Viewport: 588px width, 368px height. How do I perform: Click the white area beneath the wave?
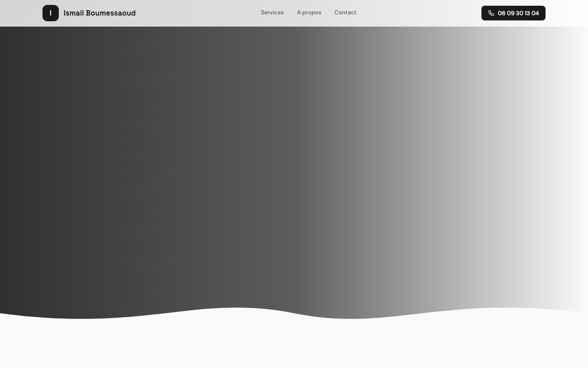click(294, 348)
